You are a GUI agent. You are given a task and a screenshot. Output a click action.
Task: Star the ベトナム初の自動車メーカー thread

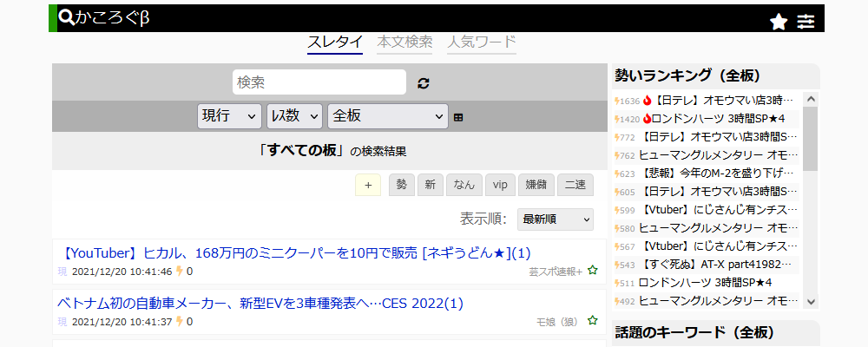593,320
